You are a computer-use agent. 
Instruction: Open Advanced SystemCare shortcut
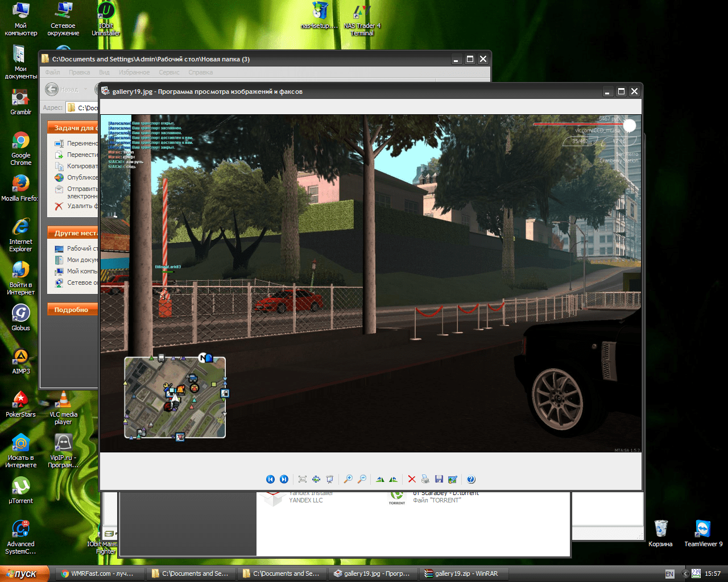tap(21, 537)
